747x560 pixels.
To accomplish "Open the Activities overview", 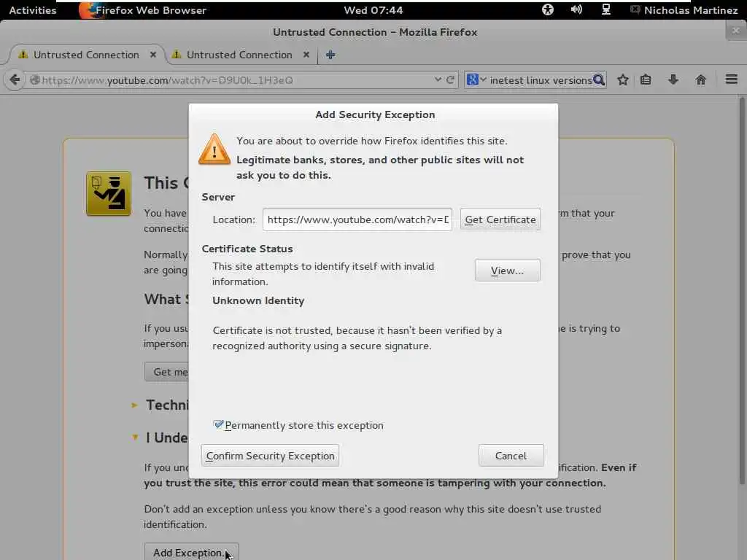I will (32, 10).
